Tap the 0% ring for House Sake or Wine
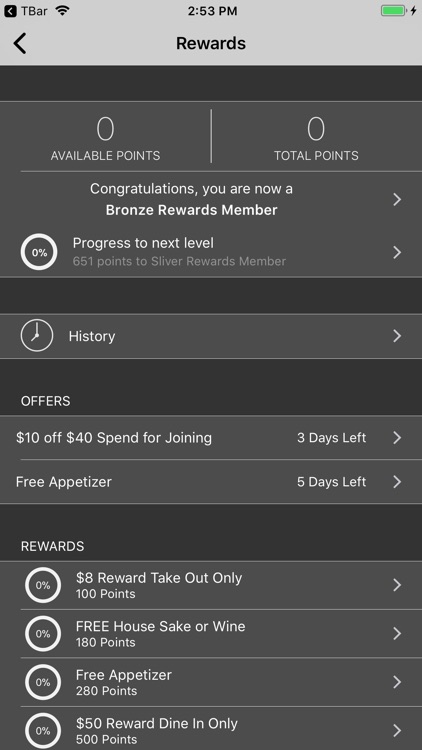Screen dimensions: 422x750 (43, 633)
